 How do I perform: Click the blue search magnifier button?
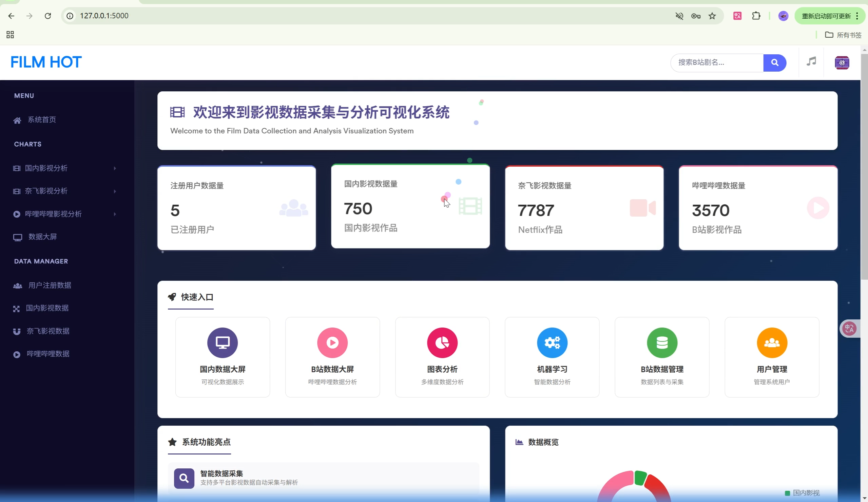pyautogui.click(x=774, y=62)
